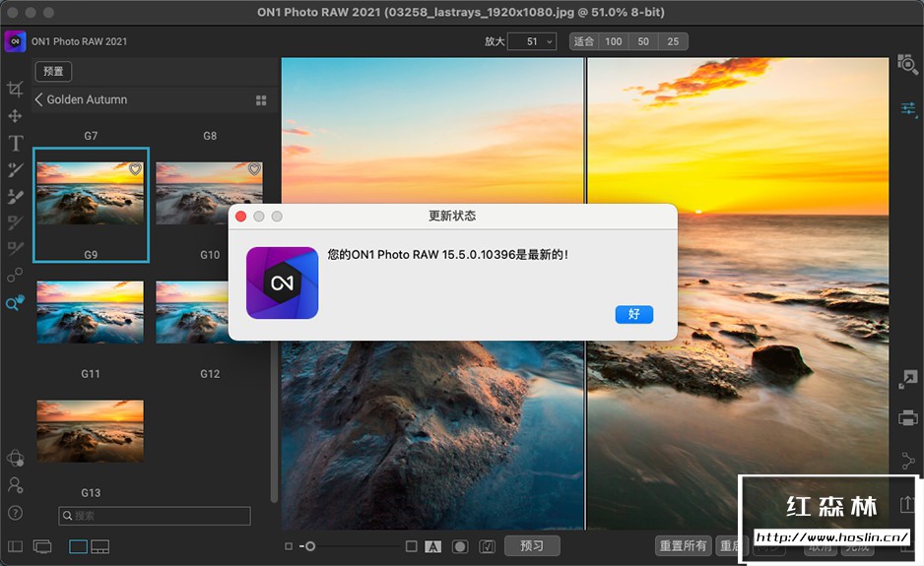The image size is (924, 566).
Task: Set zoom to 100
Action: coord(614,41)
